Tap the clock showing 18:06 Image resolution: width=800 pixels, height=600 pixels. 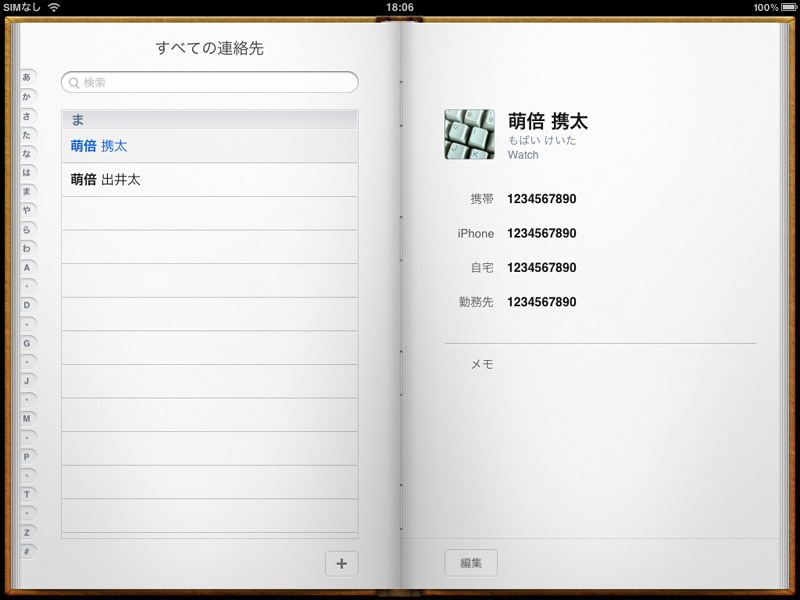(399, 7)
